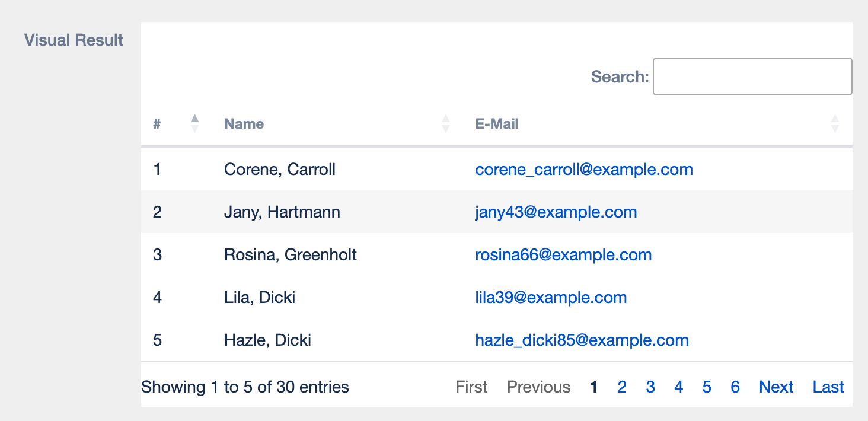The height and width of the screenshot is (421, 868).
Task: Click the # column sort arrows
Action: (x=194, y=123)
